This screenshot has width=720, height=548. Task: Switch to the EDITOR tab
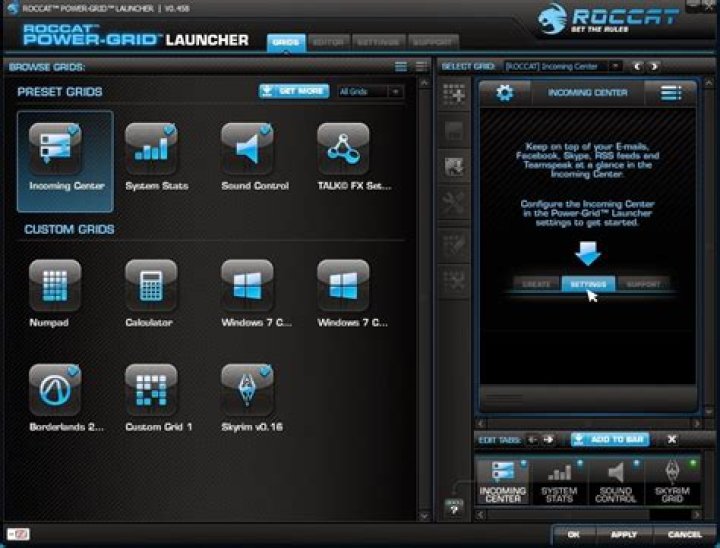329,42
